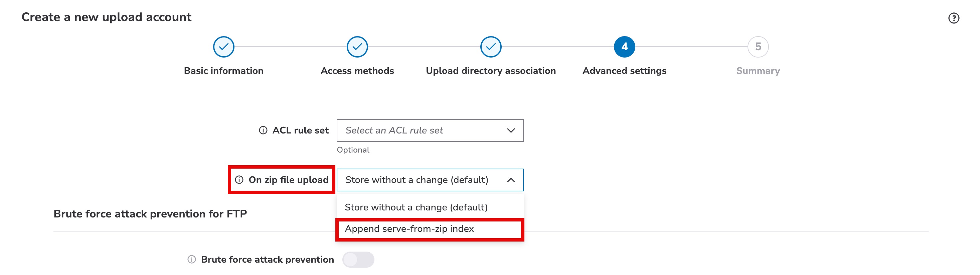Viewport: 980px width, 275px height.
Task: Click the Basic information step checkmark circle
Action: tap(224, 47)
